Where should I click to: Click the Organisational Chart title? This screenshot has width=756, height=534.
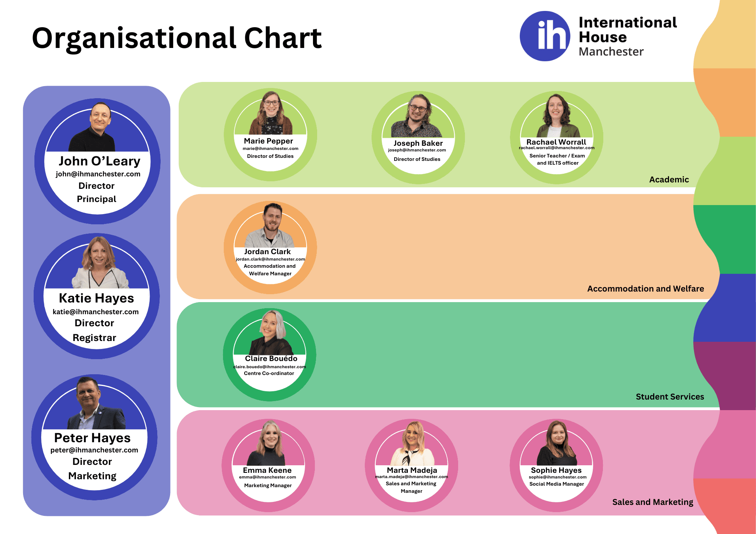[177, 39]
